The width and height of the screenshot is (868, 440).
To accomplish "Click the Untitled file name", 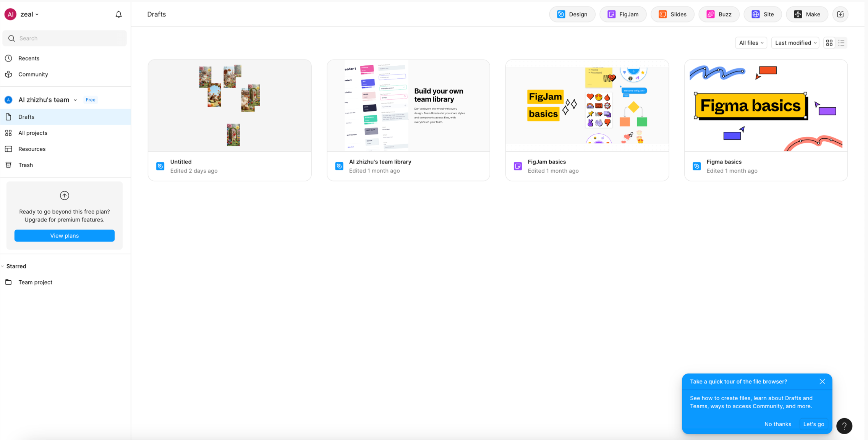I will tap(181, 162).
